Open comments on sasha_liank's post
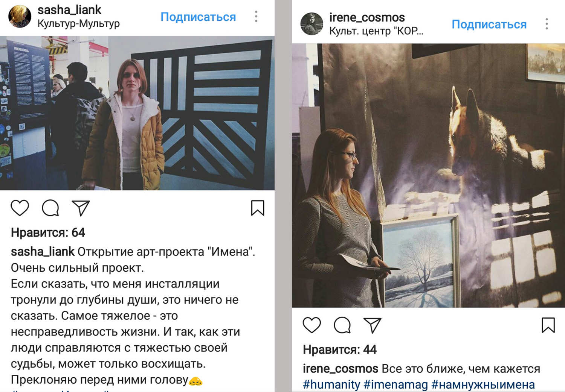565x392 pixels. pyautogui.click(x=50, y=208)
